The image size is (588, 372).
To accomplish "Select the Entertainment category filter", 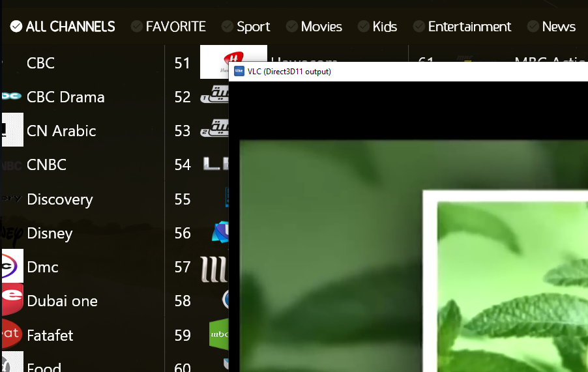I will (462, 27).
